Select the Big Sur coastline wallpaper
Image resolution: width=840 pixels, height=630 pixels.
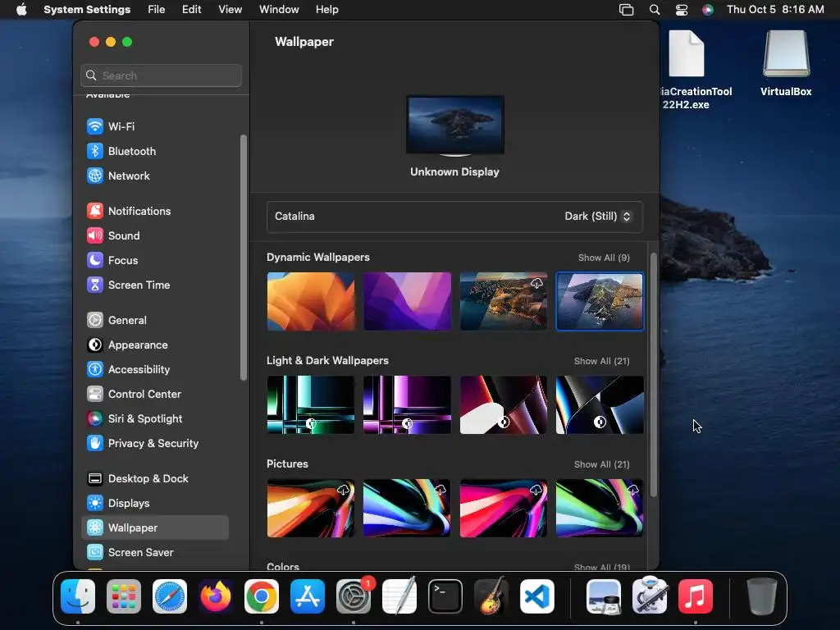click(504, 301)
